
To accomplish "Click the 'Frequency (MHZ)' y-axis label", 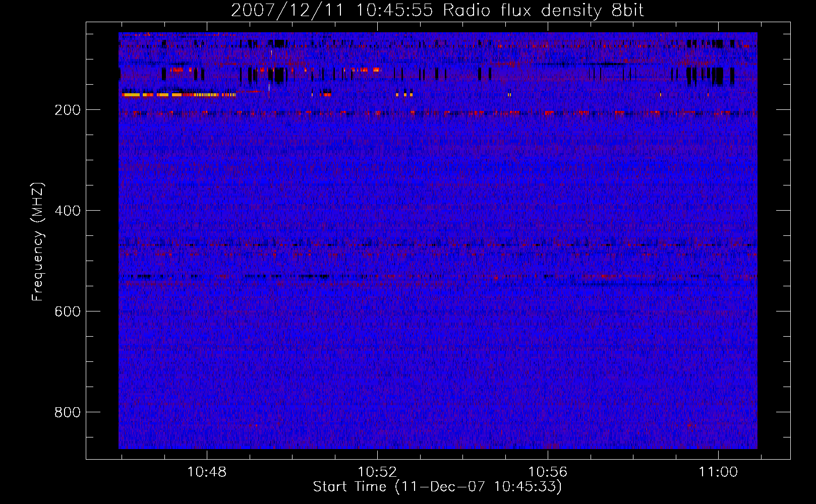I will pos(38,242).
